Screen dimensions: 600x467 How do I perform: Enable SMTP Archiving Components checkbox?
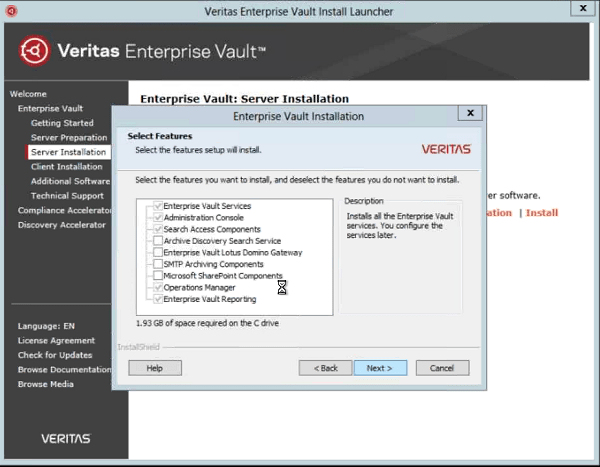(x=157, y=264)
